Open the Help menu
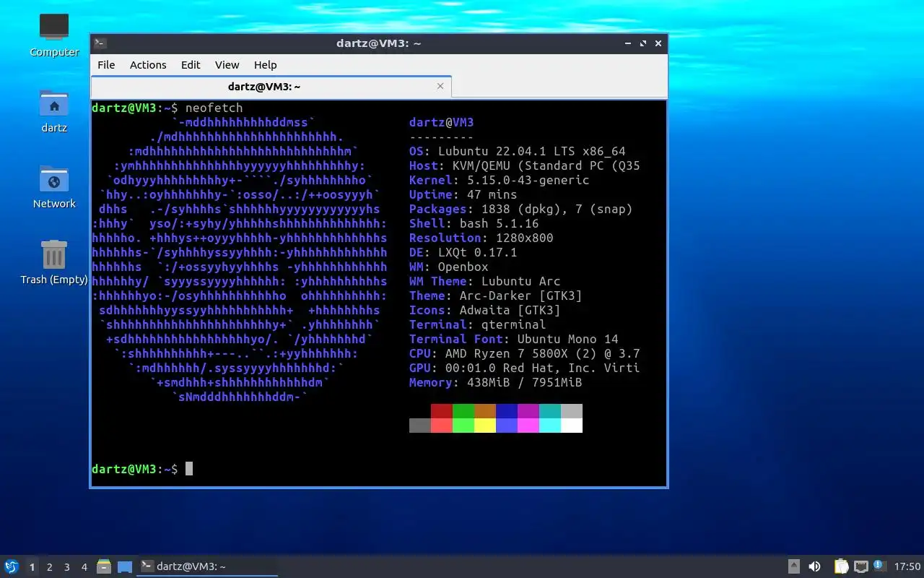The height and width of the screenshot is (578, 924). (265, 65)
